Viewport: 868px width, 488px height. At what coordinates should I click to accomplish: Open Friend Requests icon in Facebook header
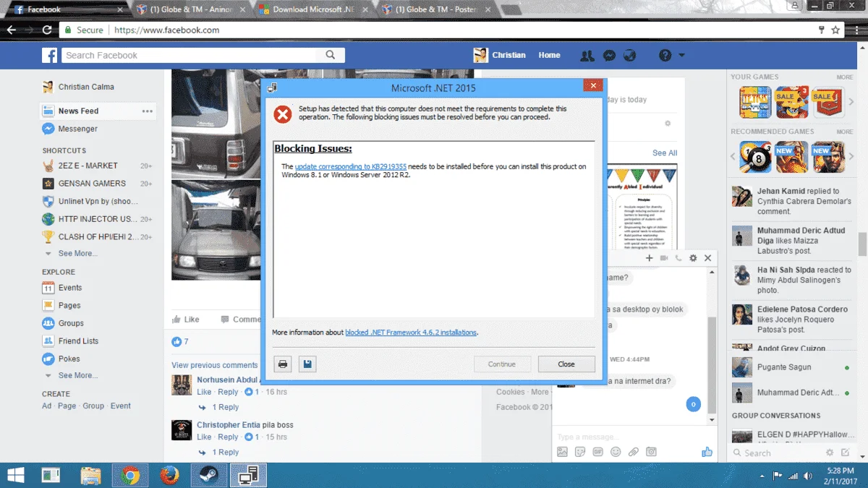pos(587,56)
